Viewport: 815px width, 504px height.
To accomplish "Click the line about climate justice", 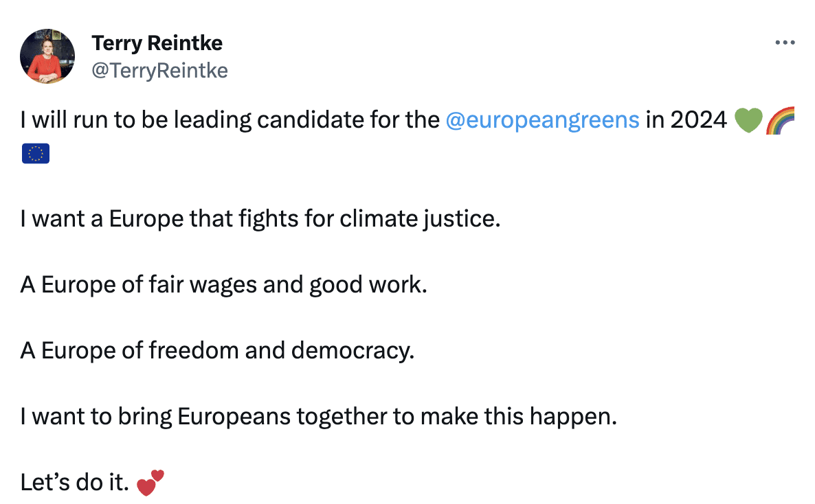I will click(x=260, y=220).
